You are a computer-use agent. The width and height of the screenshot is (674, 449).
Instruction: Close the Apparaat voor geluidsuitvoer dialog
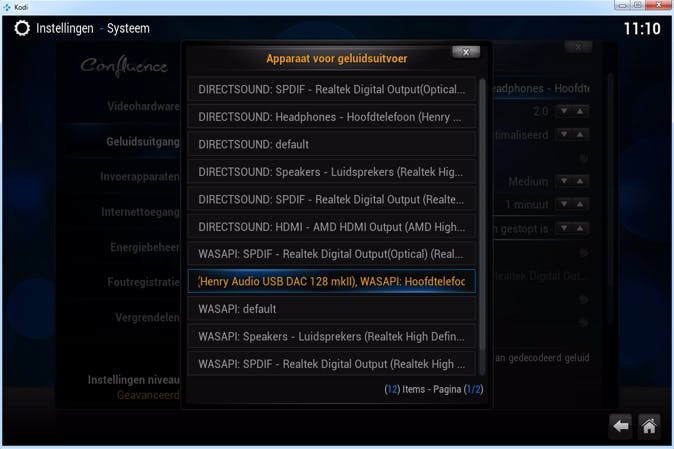tap(466, 52)
